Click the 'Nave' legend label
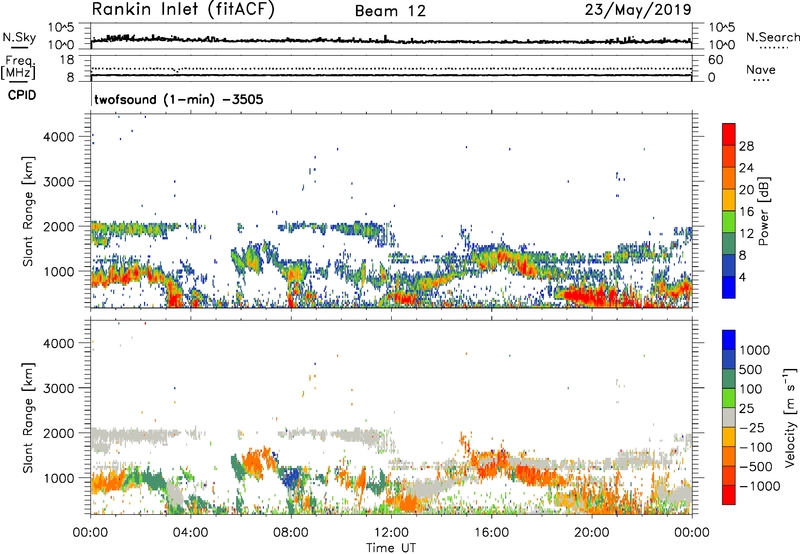The height and width of the screenshot is (554, 800). (x=761, y=69)
